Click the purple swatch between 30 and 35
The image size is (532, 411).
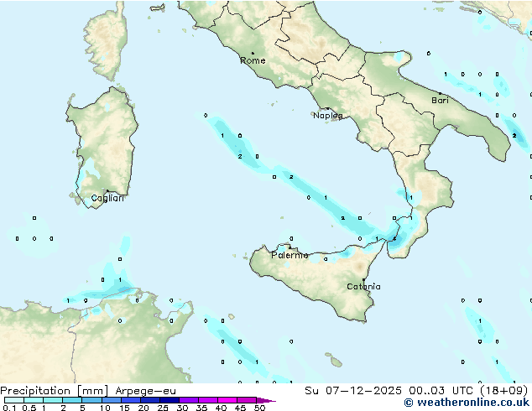point(189,400)
